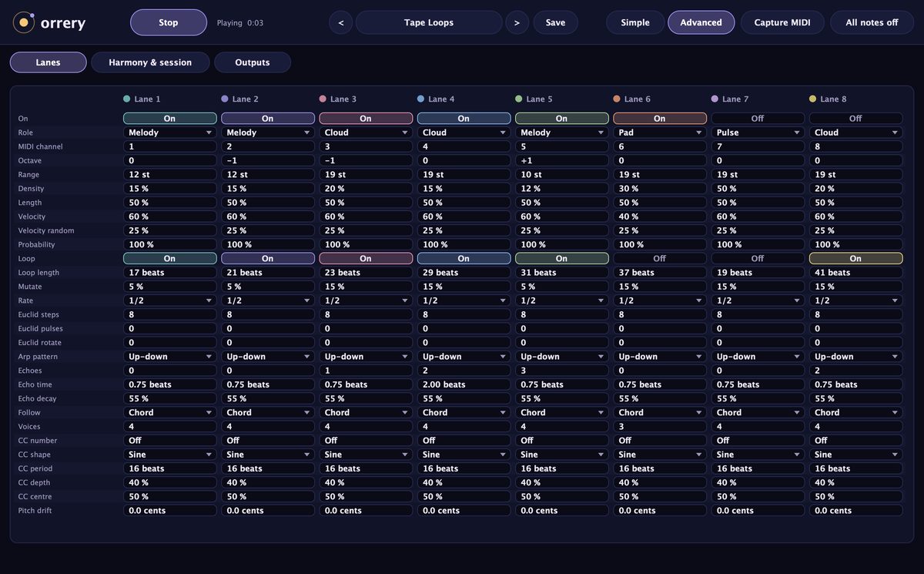Send All notes off
The image size is (924, 574).
872,22
